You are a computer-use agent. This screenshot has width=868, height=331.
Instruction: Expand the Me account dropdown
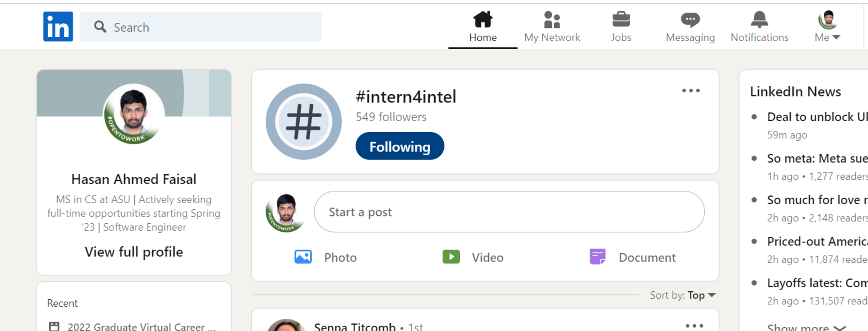click(x=827, y=27)
